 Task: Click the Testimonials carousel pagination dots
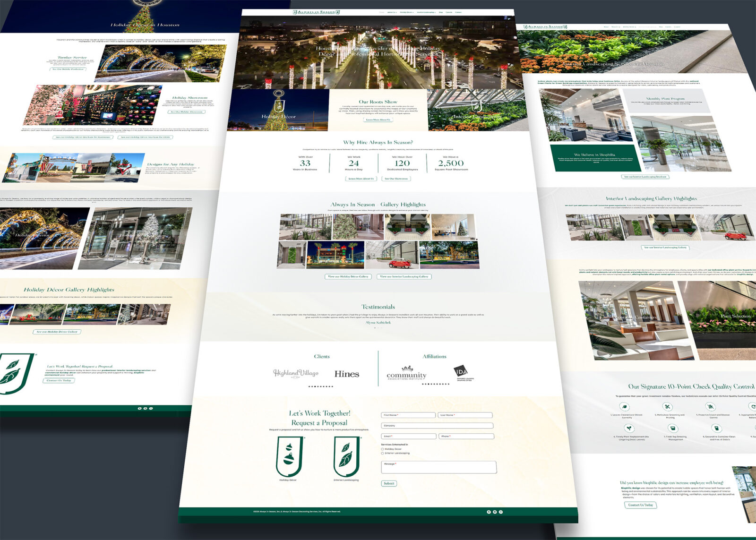378,327
